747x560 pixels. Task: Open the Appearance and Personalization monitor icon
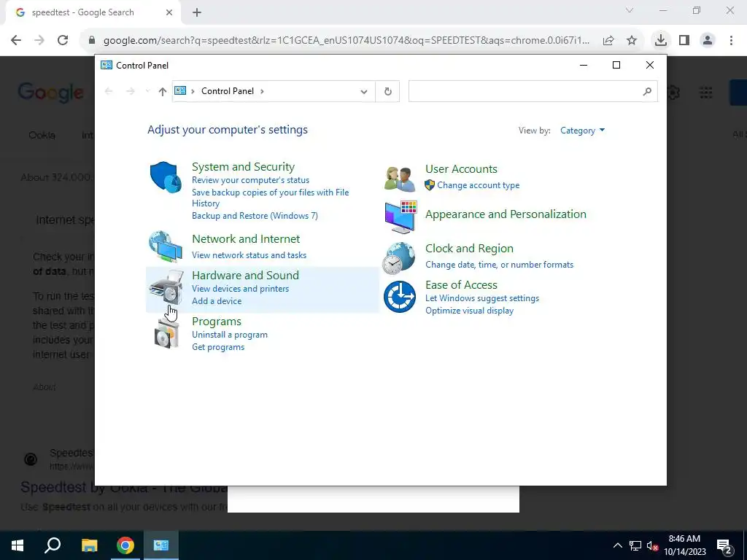coord(400,217)
